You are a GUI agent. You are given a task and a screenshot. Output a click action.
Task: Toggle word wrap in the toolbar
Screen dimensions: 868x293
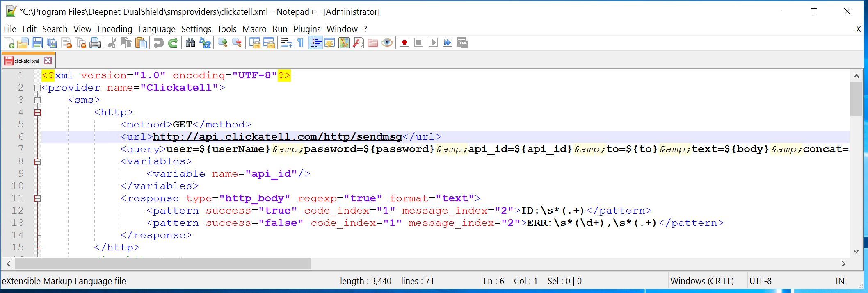pyautogui.click(x=286, y=43)
